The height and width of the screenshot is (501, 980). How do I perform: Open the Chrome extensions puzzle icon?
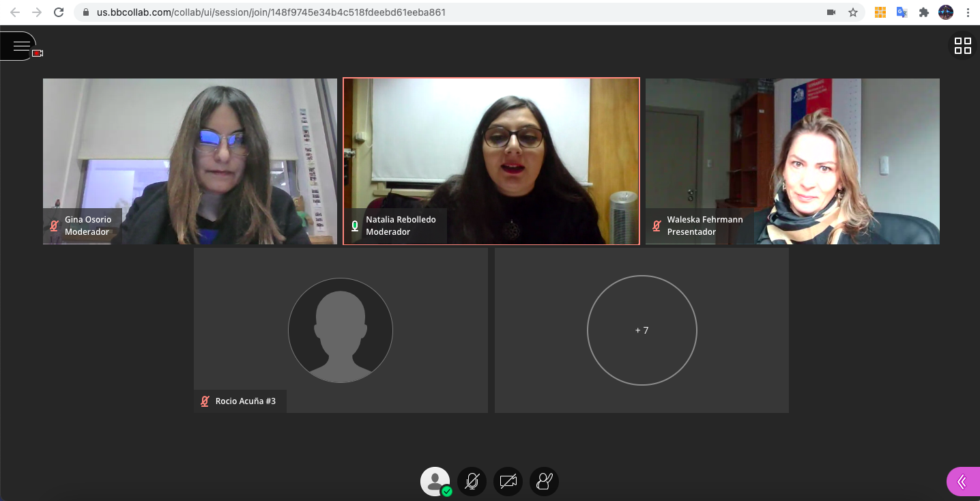[x=924, y=12]
